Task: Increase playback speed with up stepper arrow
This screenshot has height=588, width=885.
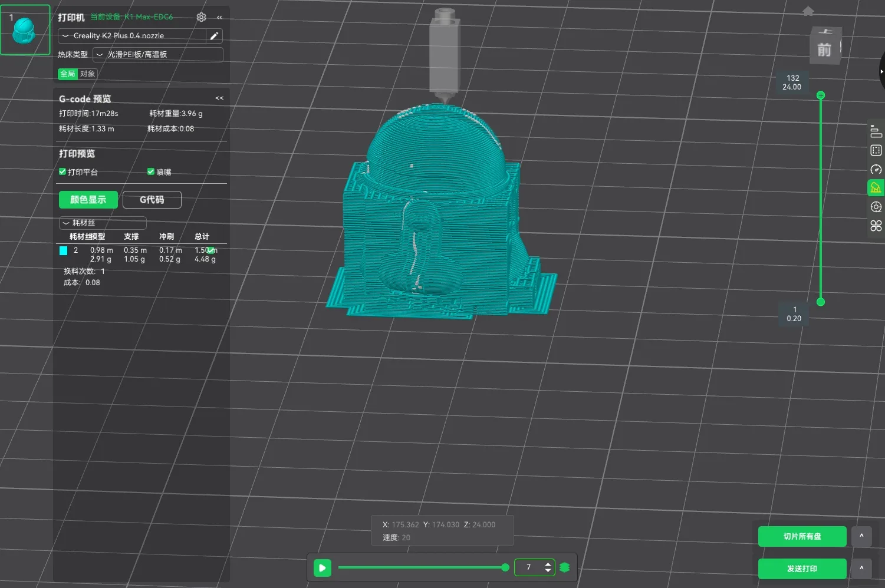Action: (x=548, y=564)
